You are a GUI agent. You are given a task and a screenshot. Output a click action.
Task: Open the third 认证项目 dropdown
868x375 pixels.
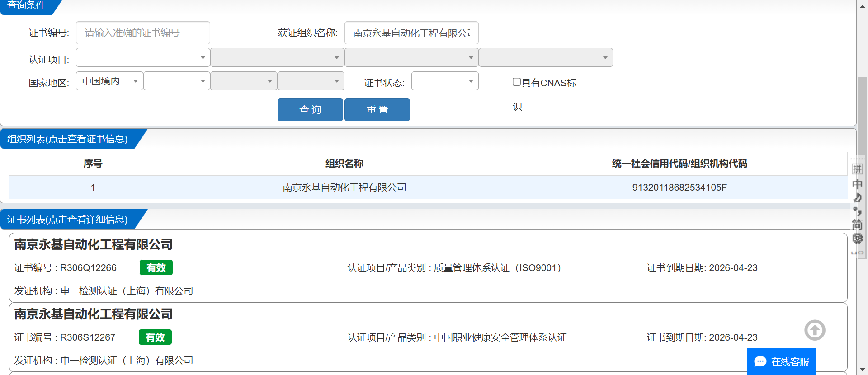pyautogui.click(x=411, y=57)
